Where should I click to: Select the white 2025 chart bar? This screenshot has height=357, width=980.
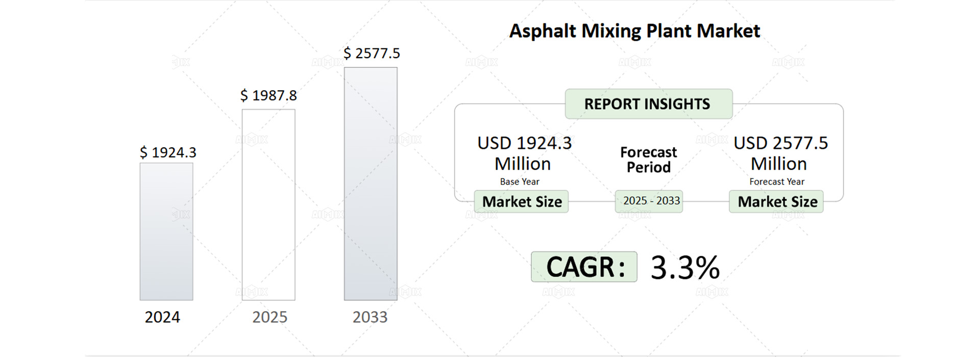pos(268,205)
